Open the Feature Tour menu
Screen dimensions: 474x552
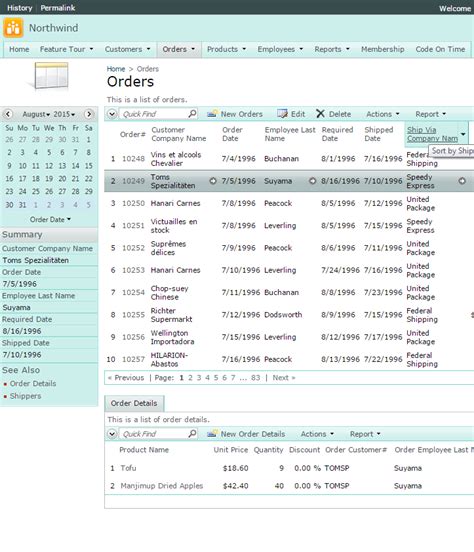coord(66,49)
